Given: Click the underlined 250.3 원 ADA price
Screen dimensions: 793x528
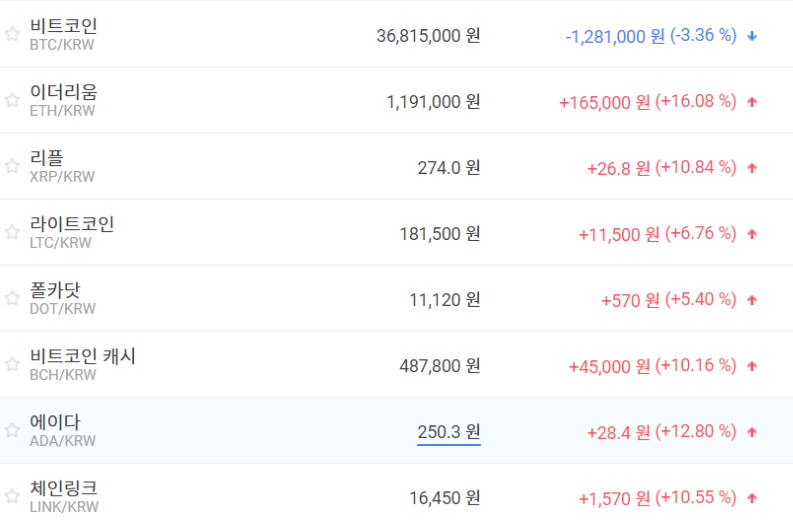Looking at the screenshot, I should 448,432.
